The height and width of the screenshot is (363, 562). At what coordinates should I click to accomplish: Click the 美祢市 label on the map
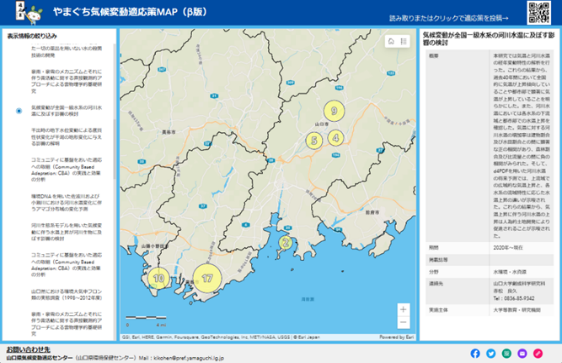click(x=168, y=132)
